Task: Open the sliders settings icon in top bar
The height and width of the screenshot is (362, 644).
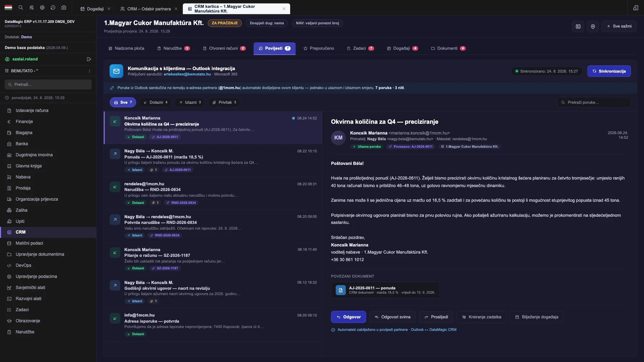Action: [x=31, y=8]
